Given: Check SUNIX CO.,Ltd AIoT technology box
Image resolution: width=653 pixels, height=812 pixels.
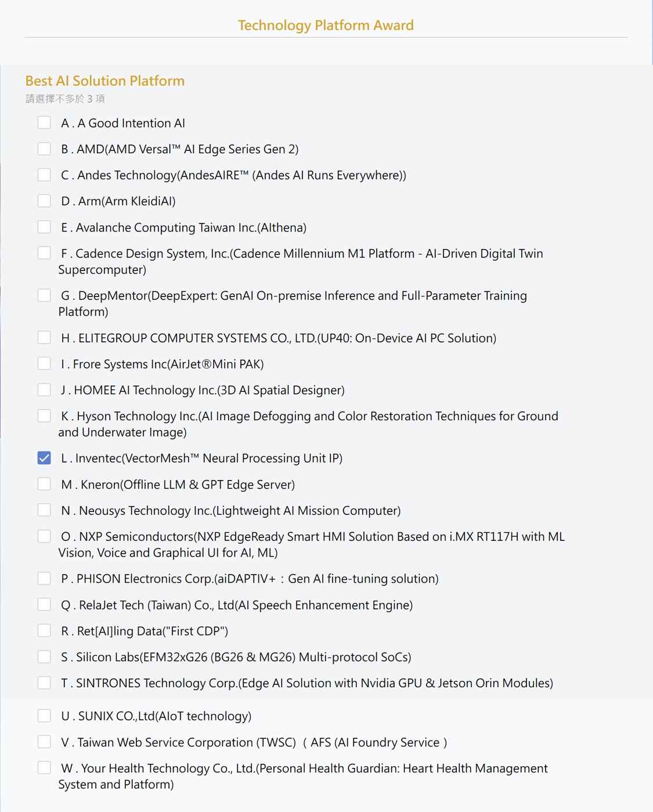Looking at the screenshot, I should [x=44, y=716].
